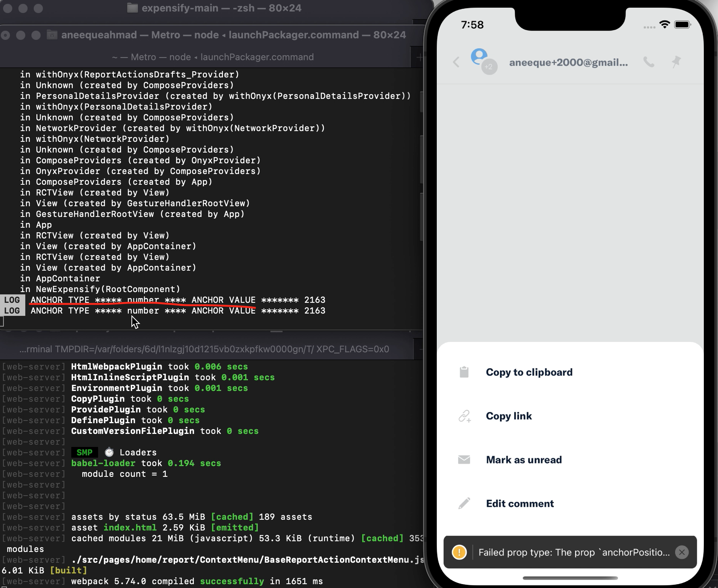Start a call with the phone icon
Screen dimensions: 718x588
[649, 62]
